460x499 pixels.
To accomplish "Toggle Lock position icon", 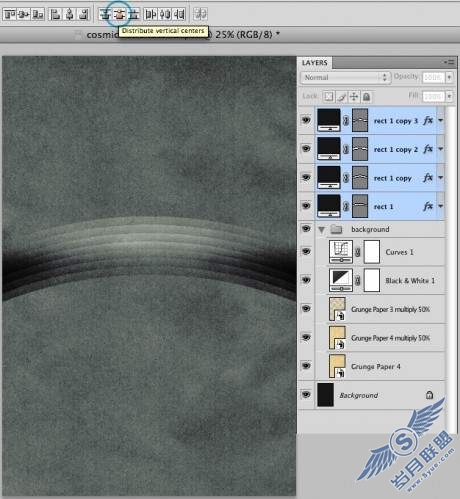I will coord(354,97).
